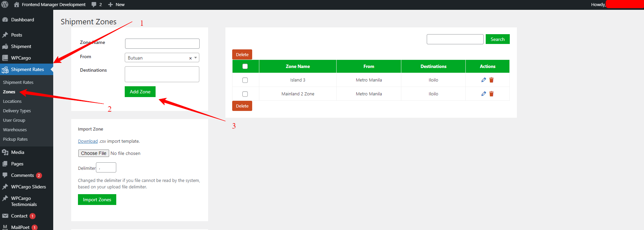The width and height of the screenshot is (644, 230).
Task: Click the green Add Zone button
Action: (140, 92)
